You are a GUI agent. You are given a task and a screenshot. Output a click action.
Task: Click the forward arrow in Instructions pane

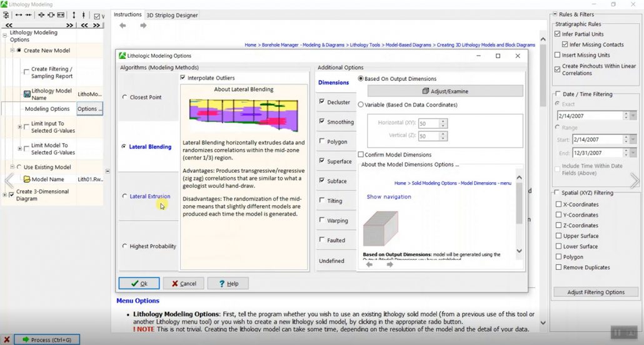(143, 26)
